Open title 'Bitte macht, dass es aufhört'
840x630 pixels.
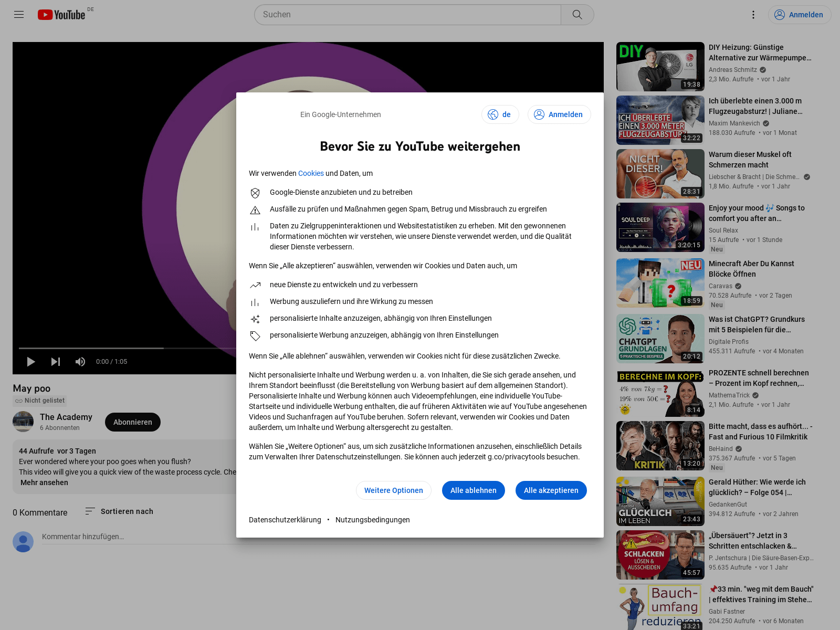pos(761,432)
